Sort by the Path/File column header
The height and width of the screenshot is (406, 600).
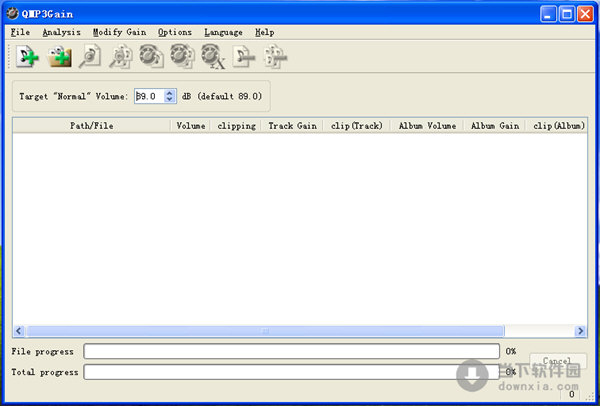click(x=91, y=126)
